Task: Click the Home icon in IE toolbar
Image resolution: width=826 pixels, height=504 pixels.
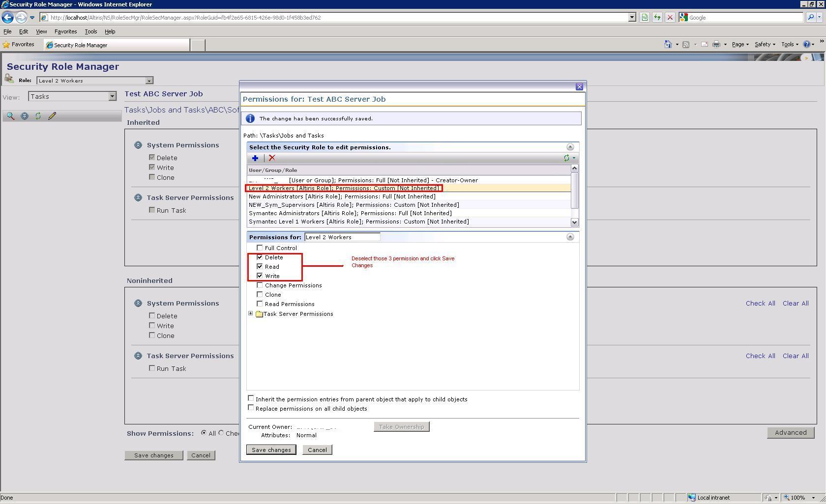Action: click(x=667, y=45)
